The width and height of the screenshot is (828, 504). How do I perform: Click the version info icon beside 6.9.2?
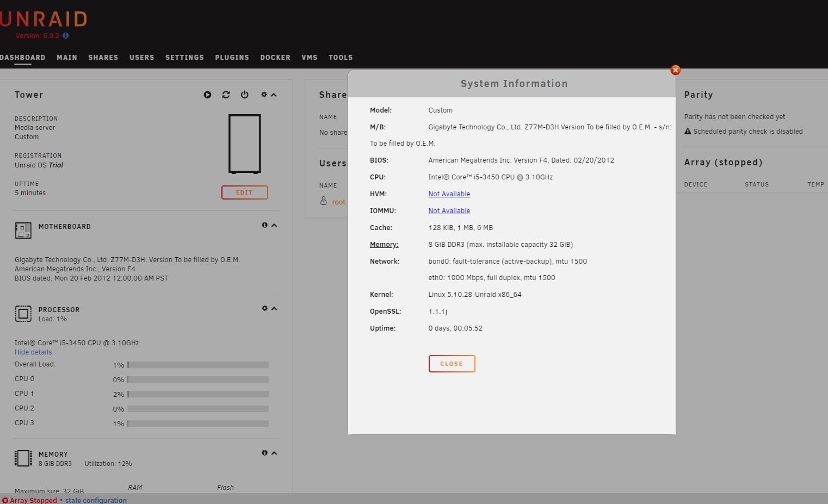66,36
